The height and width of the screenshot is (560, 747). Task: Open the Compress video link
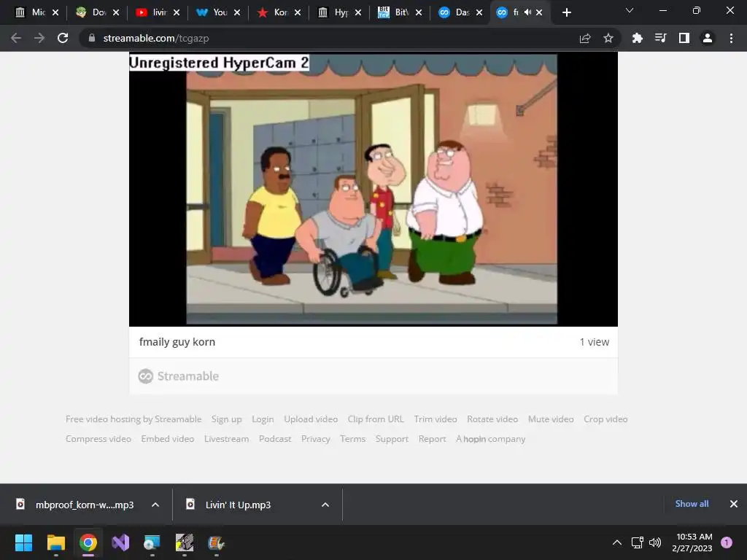[98, 439]
